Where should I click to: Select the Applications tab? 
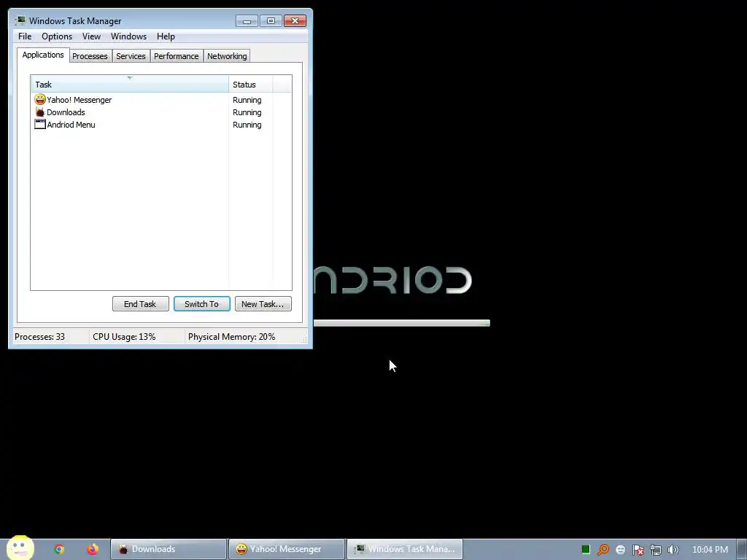tap(43, 55)
